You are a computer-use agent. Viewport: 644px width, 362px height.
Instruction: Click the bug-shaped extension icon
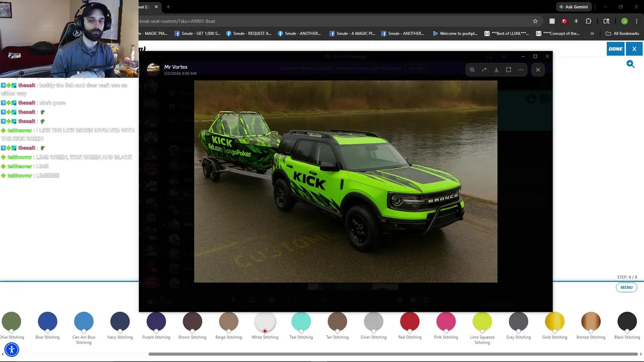pos(576,21)
